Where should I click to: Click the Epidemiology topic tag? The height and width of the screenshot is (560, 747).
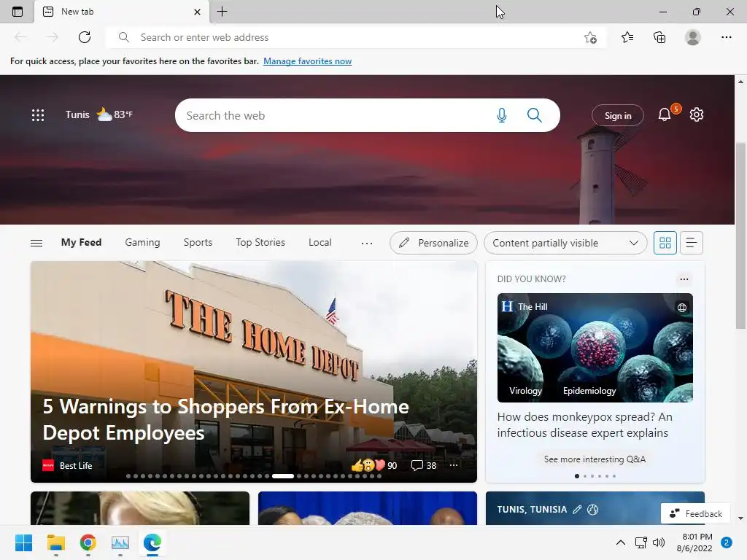point(589,391)
